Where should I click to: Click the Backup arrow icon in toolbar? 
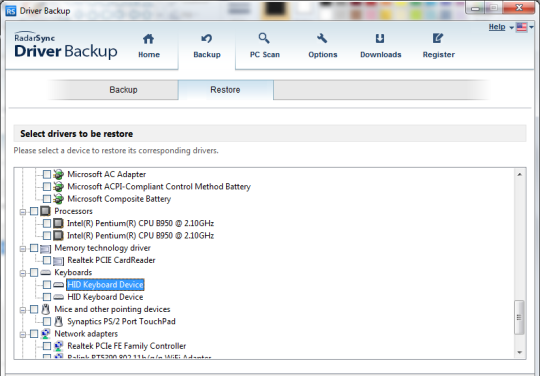point(207,39)
